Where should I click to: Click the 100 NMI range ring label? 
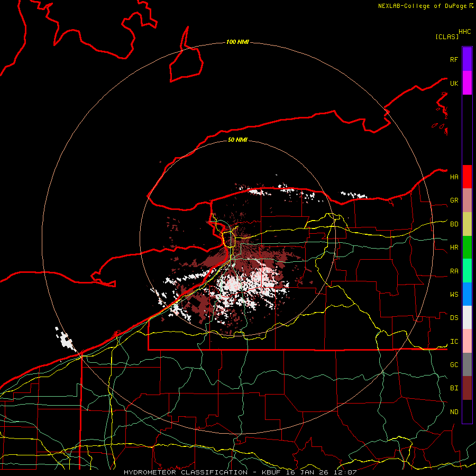(x=237, y=42)
